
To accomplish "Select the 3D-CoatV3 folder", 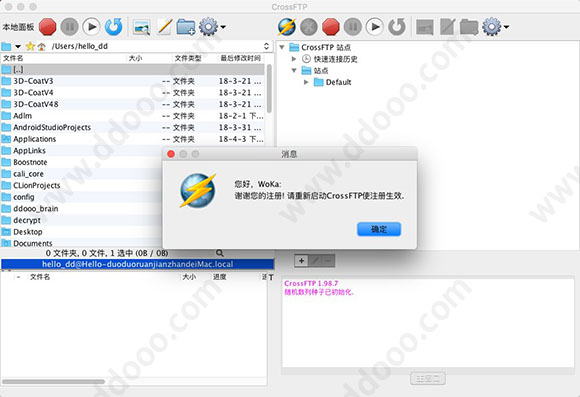I will click(x=132, y=81).
